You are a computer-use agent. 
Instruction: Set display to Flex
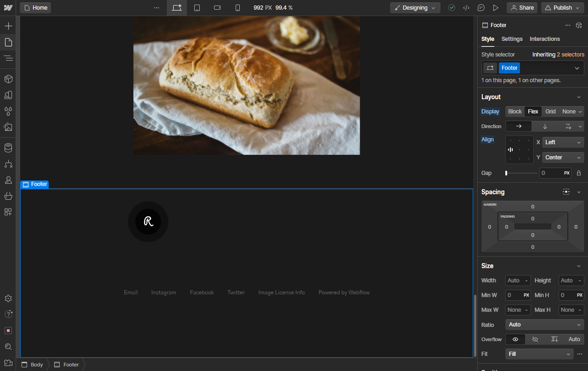[x=533, y=112]
